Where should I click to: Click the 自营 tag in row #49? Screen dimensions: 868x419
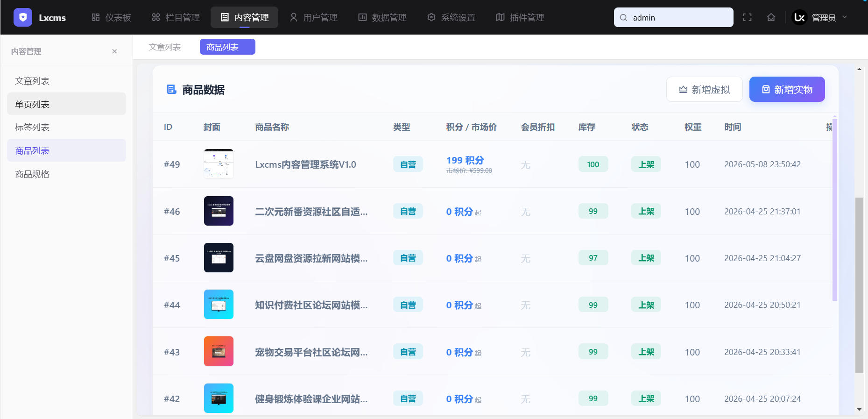click(x=408, y=164)
